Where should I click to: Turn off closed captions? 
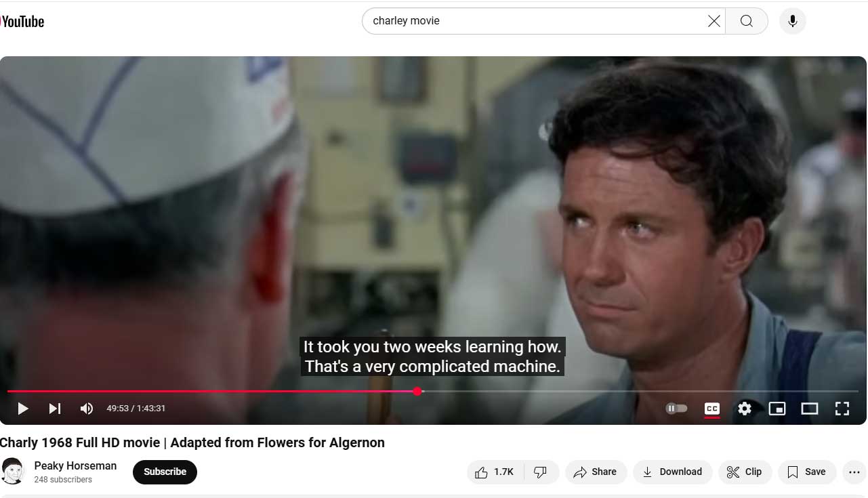[x=712, y=409]
